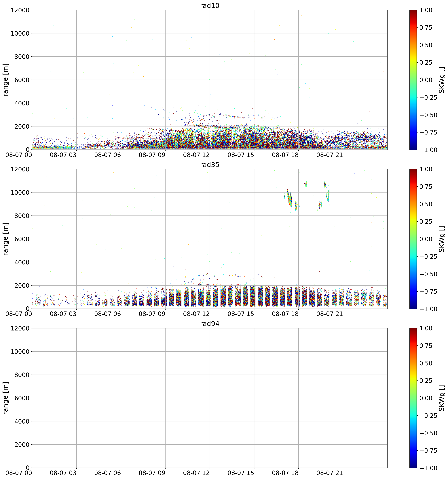Image resolution: width=448 pixels, height=479 pixels.
Task: Click the 08-07 03 tick under the rad35 plot
Action: coord(63,314)
